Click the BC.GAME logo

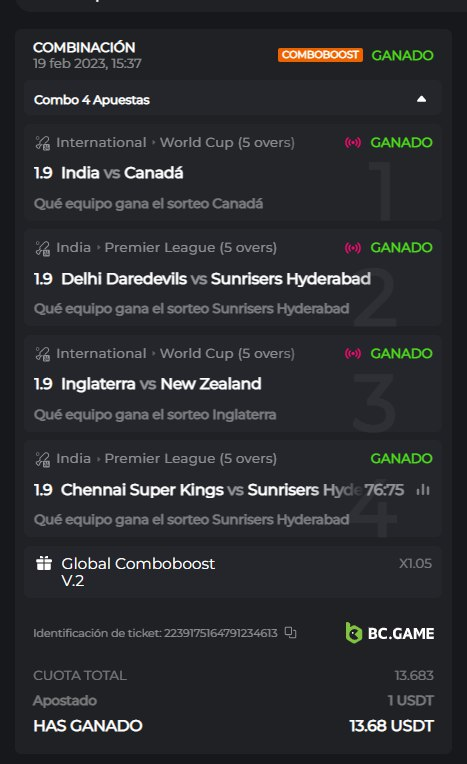click(x=389, y=633)
